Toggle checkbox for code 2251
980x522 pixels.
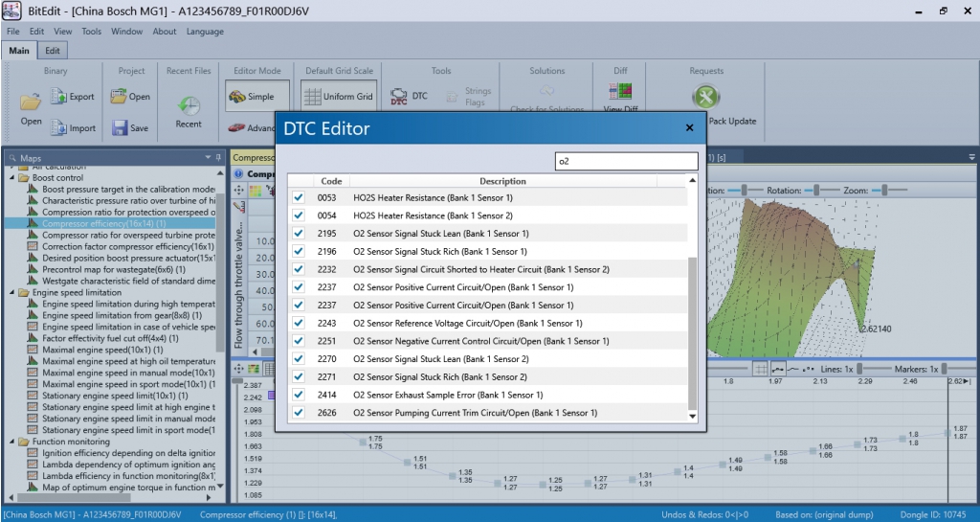click(299, 341)
